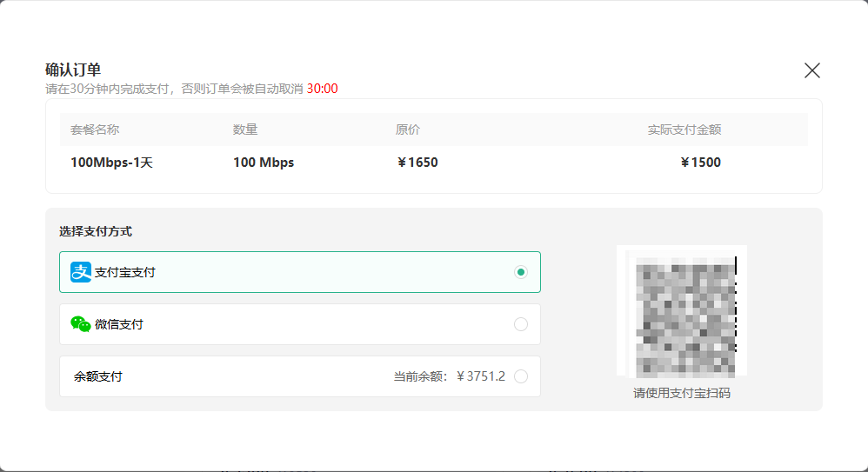Click the 请使用支付宝扫码 caption

tap(682, 393)
